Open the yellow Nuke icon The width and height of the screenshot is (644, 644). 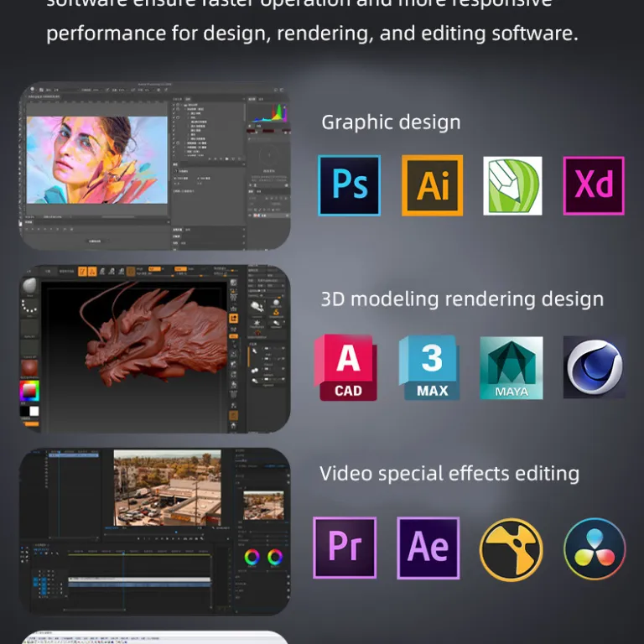(x=511, y=549)
